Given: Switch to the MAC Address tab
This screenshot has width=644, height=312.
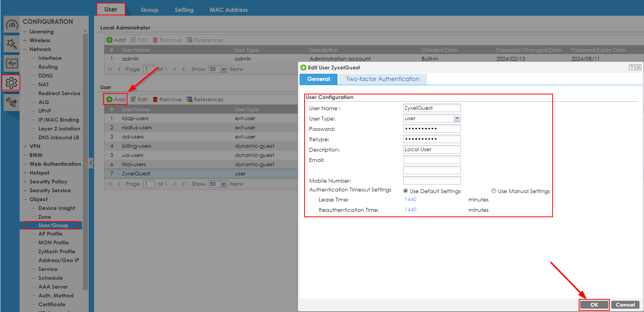Looking at the screenshot, I should [x=228, y=10].
